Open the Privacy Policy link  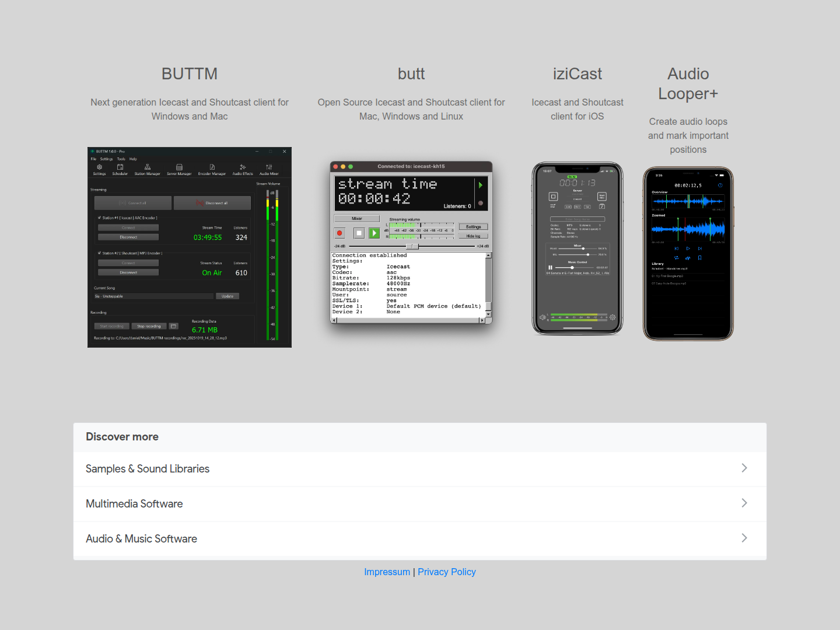pos(447,572)
